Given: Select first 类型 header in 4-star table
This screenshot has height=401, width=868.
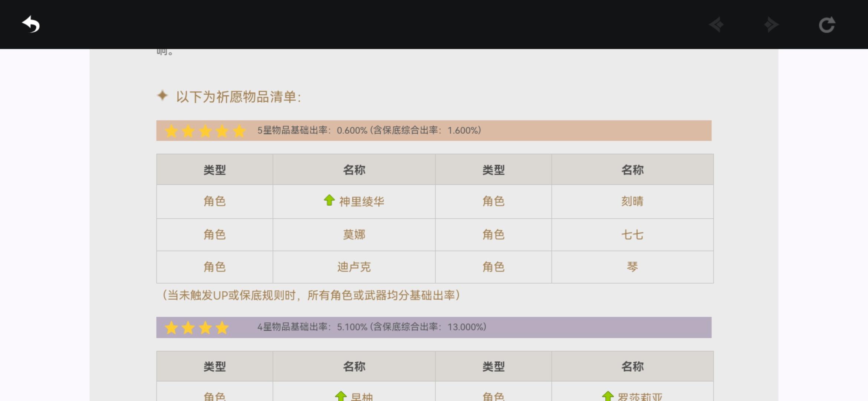Looking at the screenshot, I should pyautogui.click(x=214, y=366).
